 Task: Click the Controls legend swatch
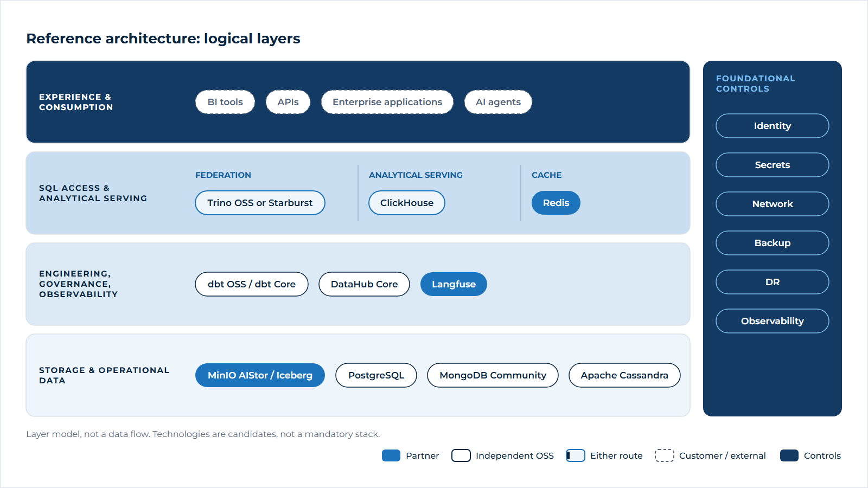pos(789,455)
